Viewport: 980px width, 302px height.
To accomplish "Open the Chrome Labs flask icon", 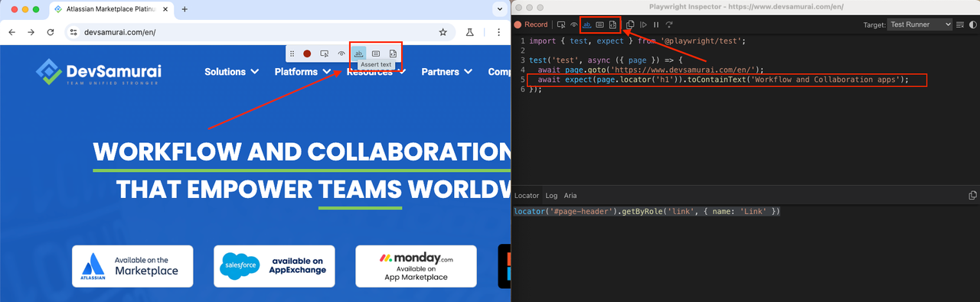I will point(471,32).
